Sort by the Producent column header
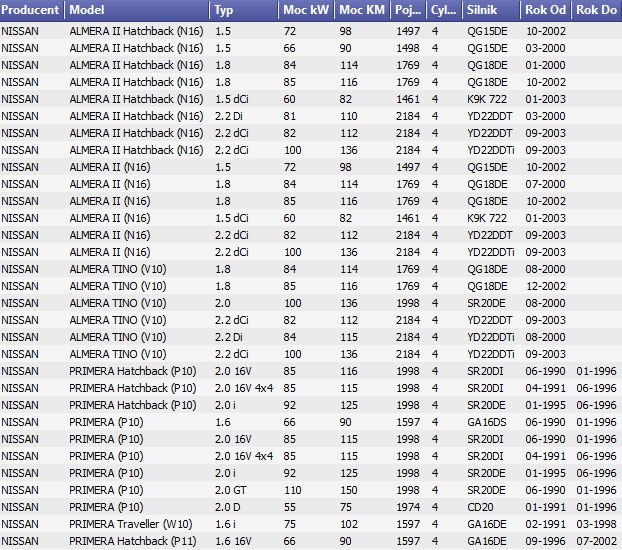 pyautogui.click(x=31, y=10)
